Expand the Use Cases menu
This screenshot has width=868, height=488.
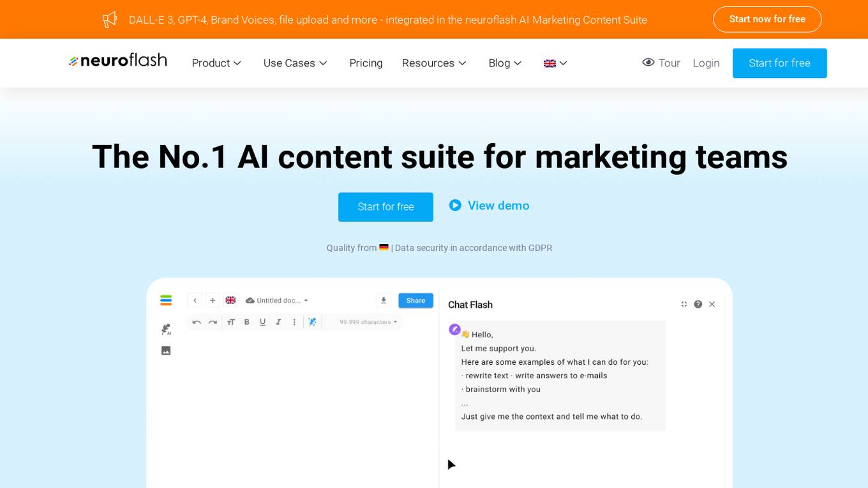click(x=295, y=63)
